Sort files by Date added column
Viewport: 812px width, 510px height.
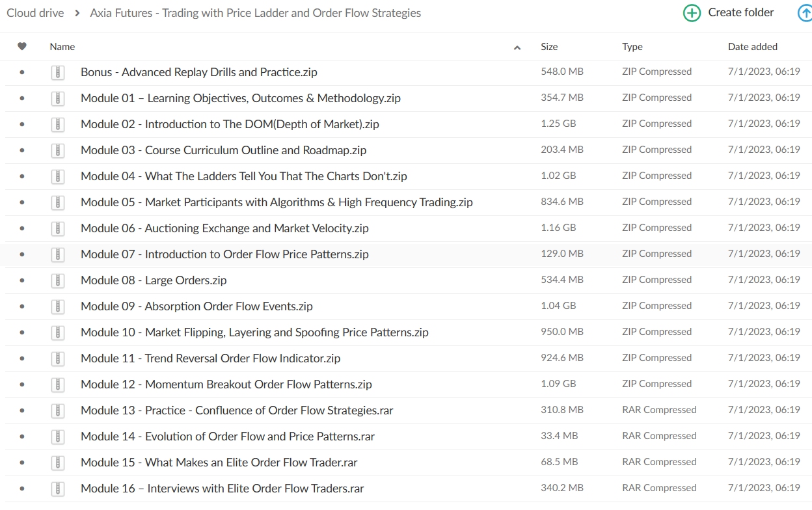coord(752,47)
